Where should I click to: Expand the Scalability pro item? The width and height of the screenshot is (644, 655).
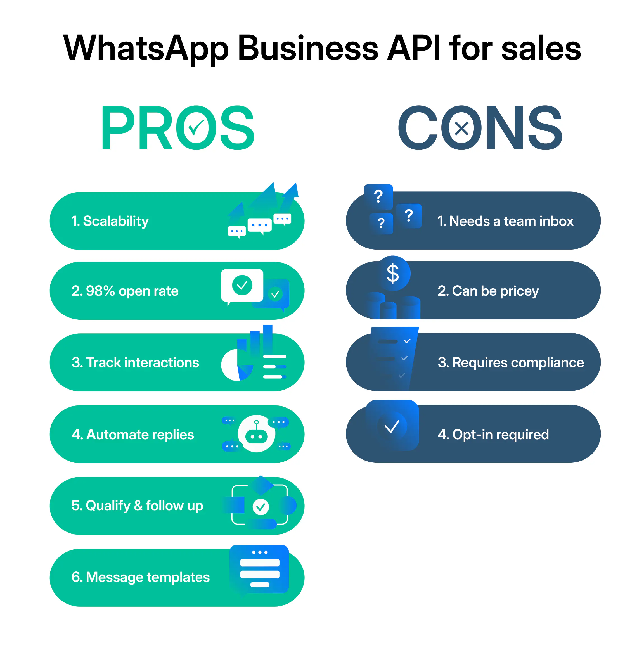tap(171, 218)
